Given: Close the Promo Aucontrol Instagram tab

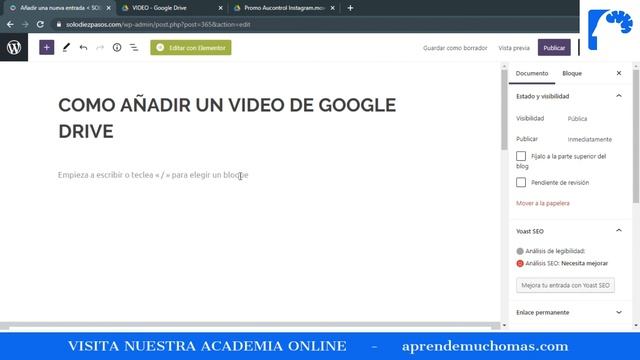Looking at the screenshot, I should coord(333,8).
